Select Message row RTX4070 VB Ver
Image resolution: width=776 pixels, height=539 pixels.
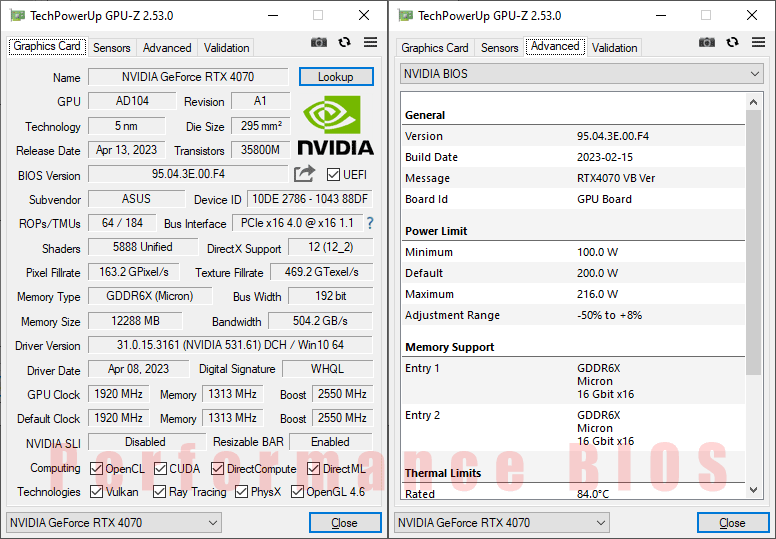[x=573, y=178]
